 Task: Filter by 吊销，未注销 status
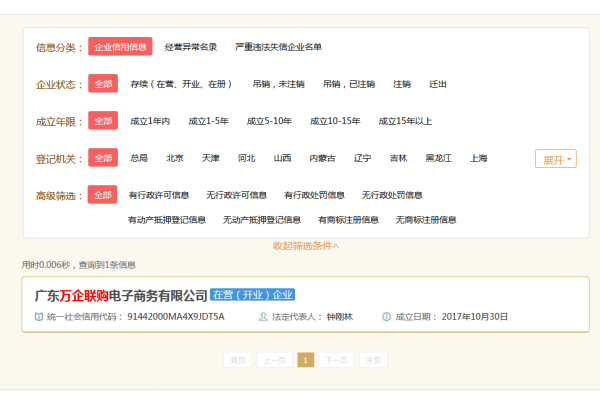pos(279,84)
